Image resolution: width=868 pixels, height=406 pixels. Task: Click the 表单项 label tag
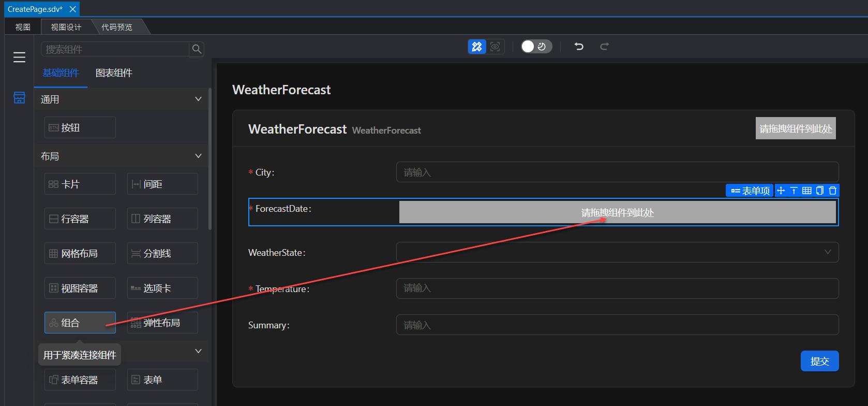[750, 191]
